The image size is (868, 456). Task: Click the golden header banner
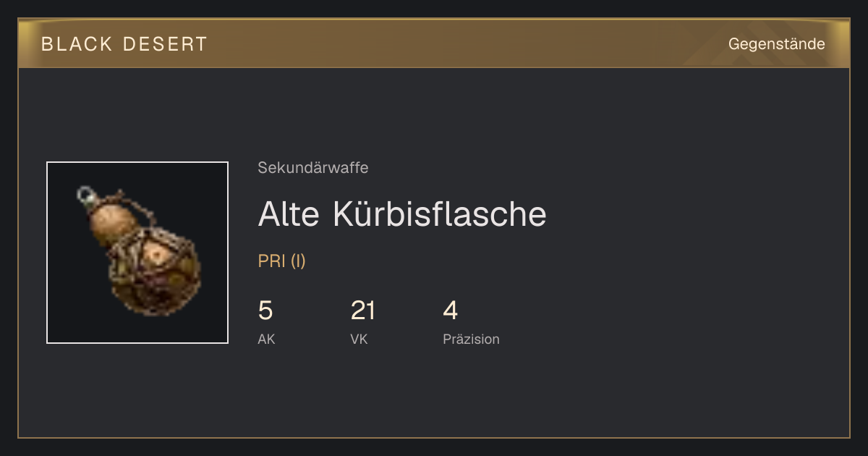point(434,43)
